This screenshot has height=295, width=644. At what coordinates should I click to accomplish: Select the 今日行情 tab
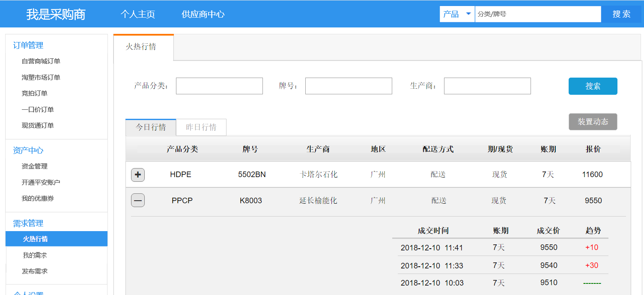[151, 127]
